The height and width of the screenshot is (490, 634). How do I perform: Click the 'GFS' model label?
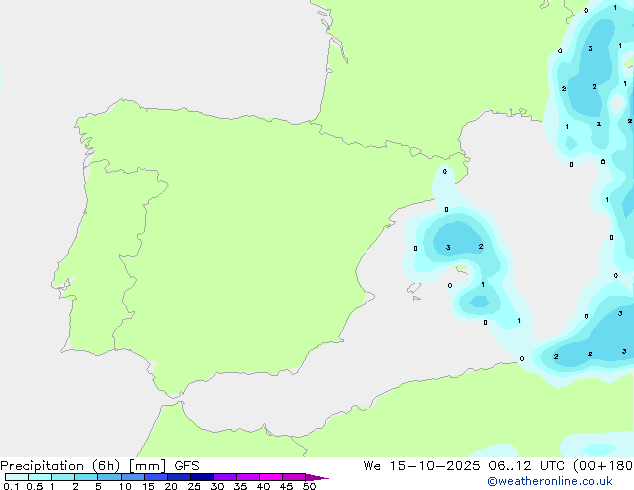(187, 466)
